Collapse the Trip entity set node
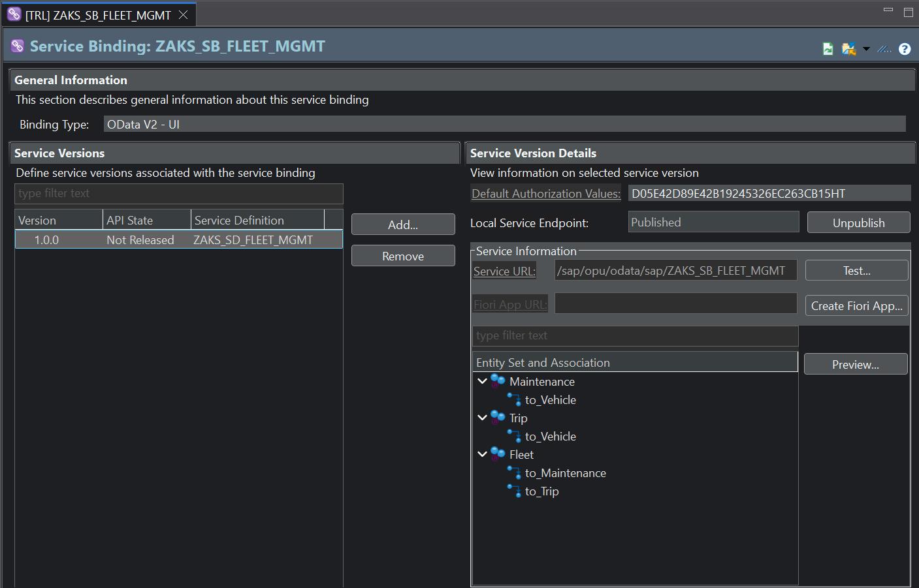 482,418
